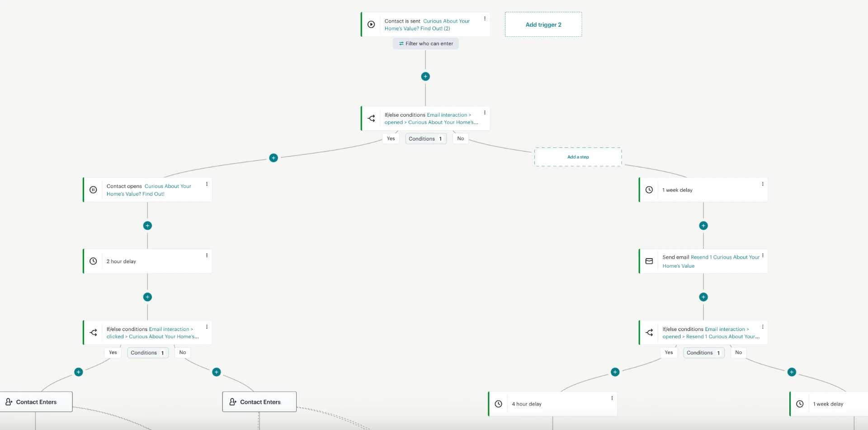Select the leftmost Contact Enters node
This screenshot has height=430, width=868.
click(x=36, y=402)
